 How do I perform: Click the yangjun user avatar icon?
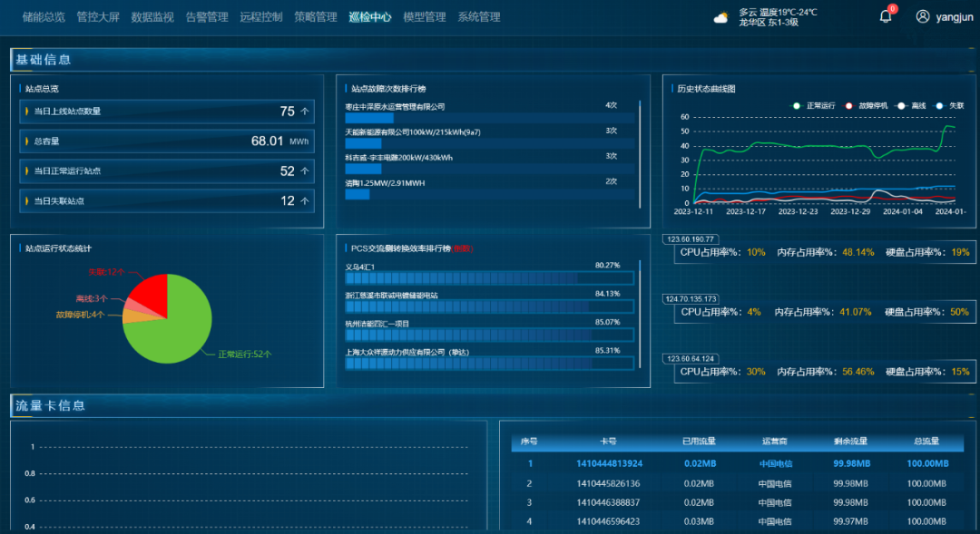(x=923, y=16)
